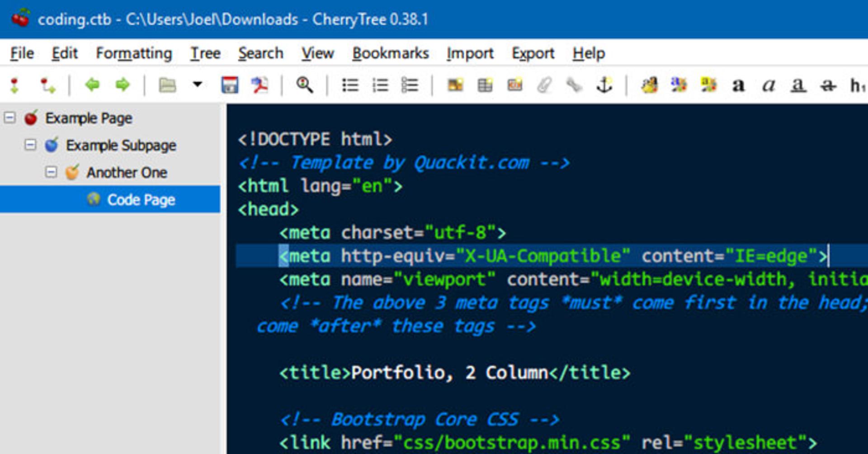Open Find with the magnifier icon

(x=304, y=85)
